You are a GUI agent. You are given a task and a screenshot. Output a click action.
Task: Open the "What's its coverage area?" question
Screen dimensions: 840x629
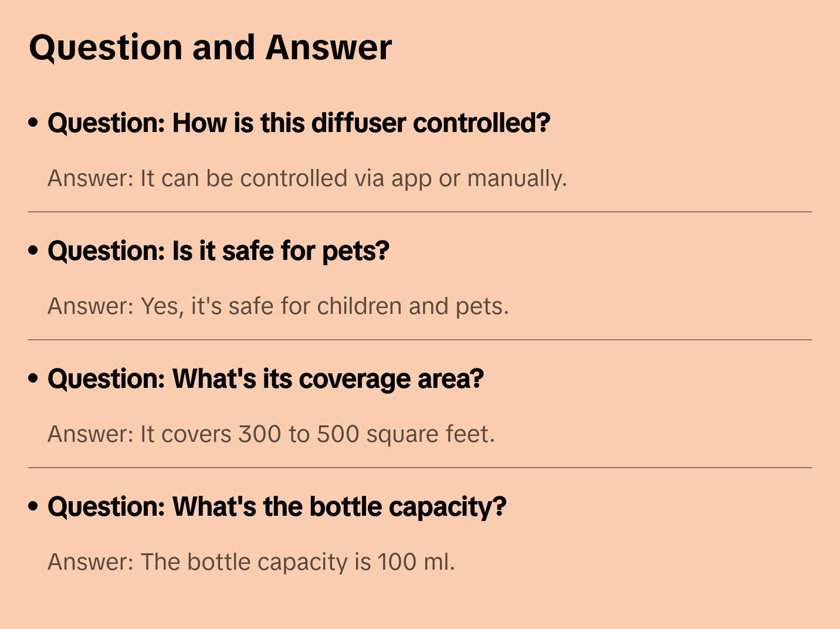[266, 379]
